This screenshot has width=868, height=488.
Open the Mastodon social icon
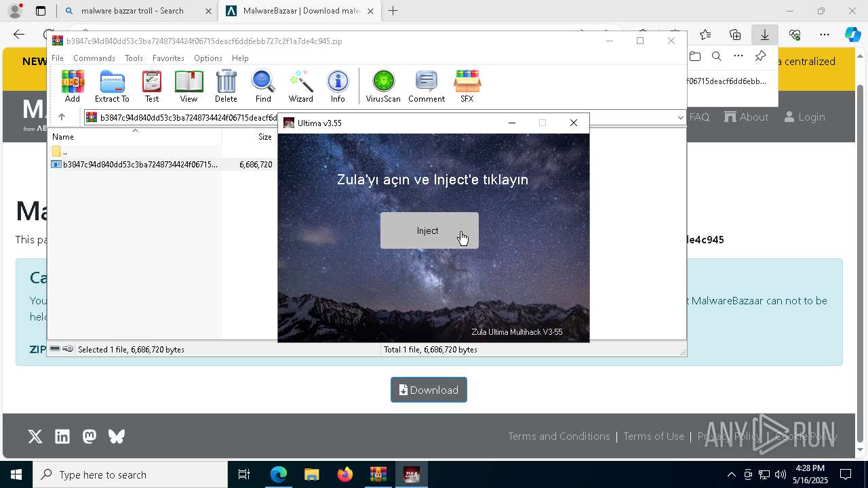90,436
